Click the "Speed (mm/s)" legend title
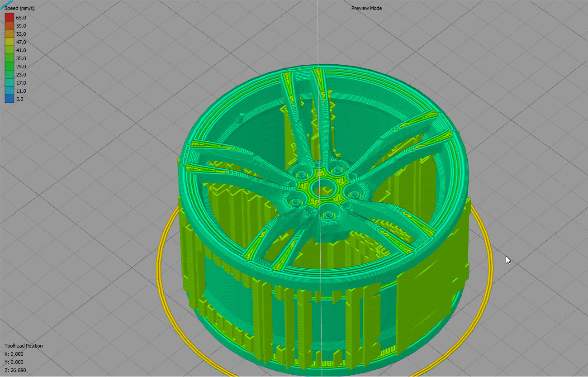The height and width of the screenshot is (377, 588). 19,9
